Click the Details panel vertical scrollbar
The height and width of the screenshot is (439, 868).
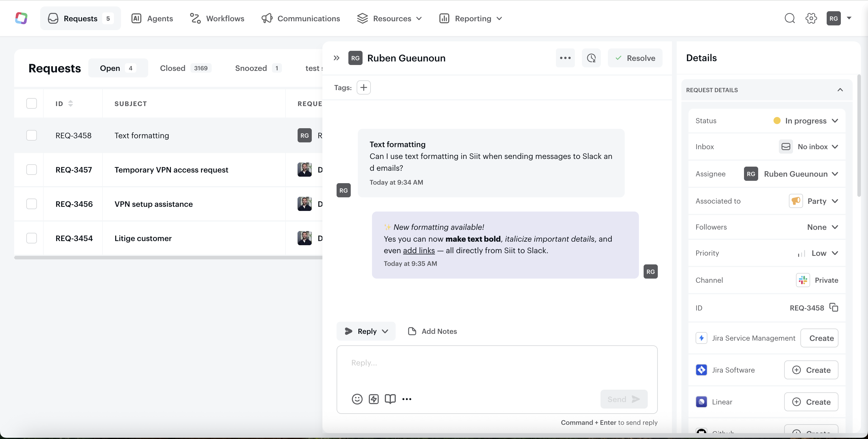pyautogui.click(x=859, y=135)
